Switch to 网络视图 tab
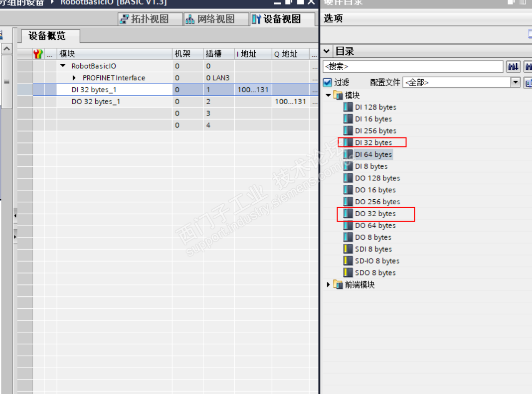532x394 pixels. point(216,19)
